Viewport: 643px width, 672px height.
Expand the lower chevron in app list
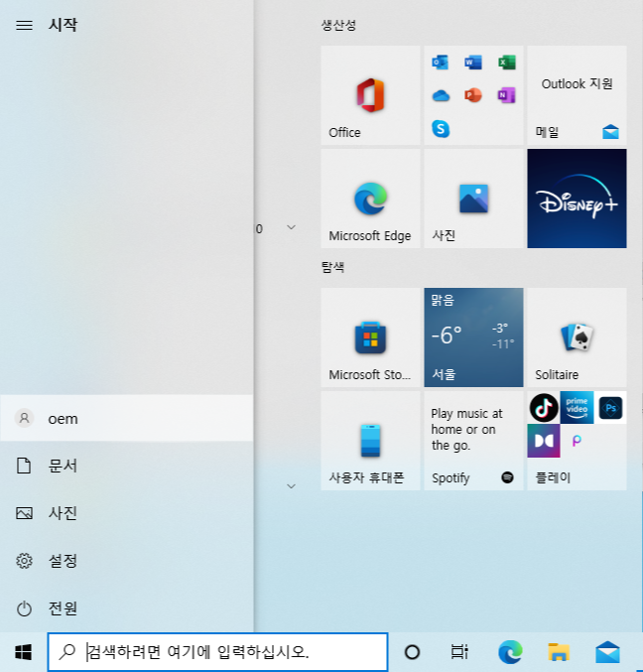coord(292,486)
